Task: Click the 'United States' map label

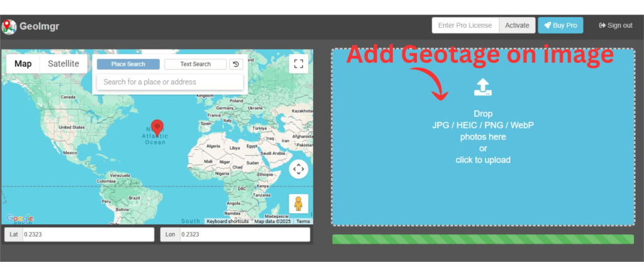Action: [x=72, y=127]
